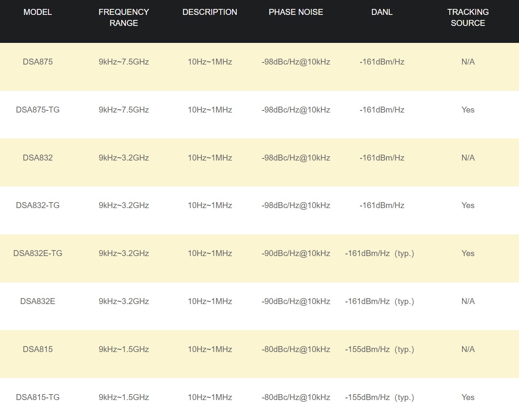Click the 10Hz~1MHz description in DSA832-TG row
The height and width of the screenshot is (420, 519).
(x=210, y=206)
